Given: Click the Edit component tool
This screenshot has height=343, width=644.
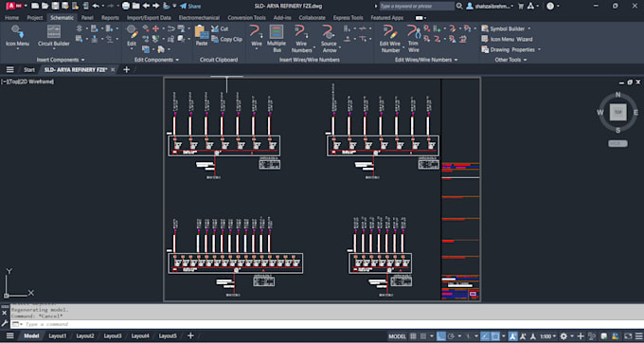Looking at the screenshot, I should coord(132,36).
